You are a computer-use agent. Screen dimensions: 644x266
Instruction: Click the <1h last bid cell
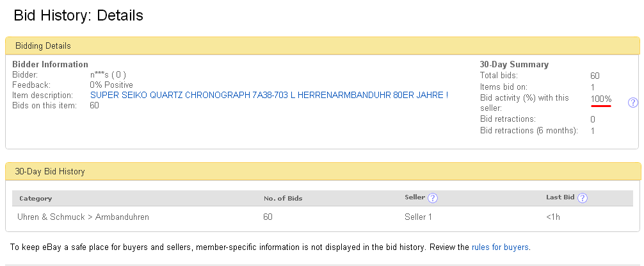pyautogui.click(x=554, y=217)
